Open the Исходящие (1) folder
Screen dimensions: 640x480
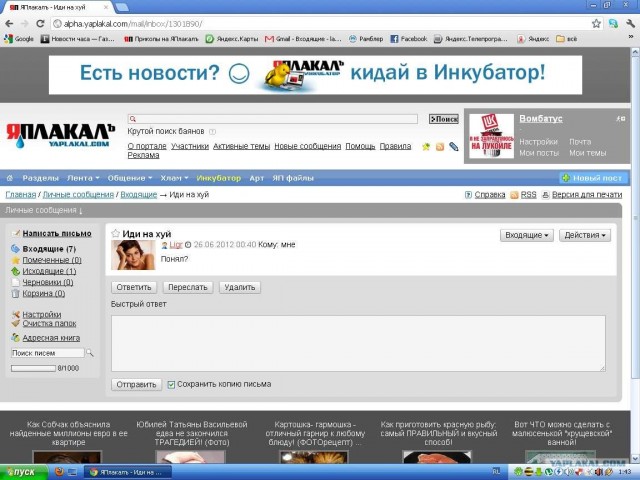(49, 271)
